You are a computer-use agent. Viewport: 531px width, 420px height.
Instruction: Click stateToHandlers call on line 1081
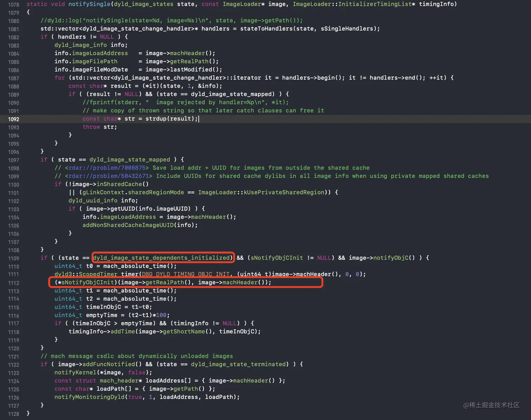[x=266, y=29]
